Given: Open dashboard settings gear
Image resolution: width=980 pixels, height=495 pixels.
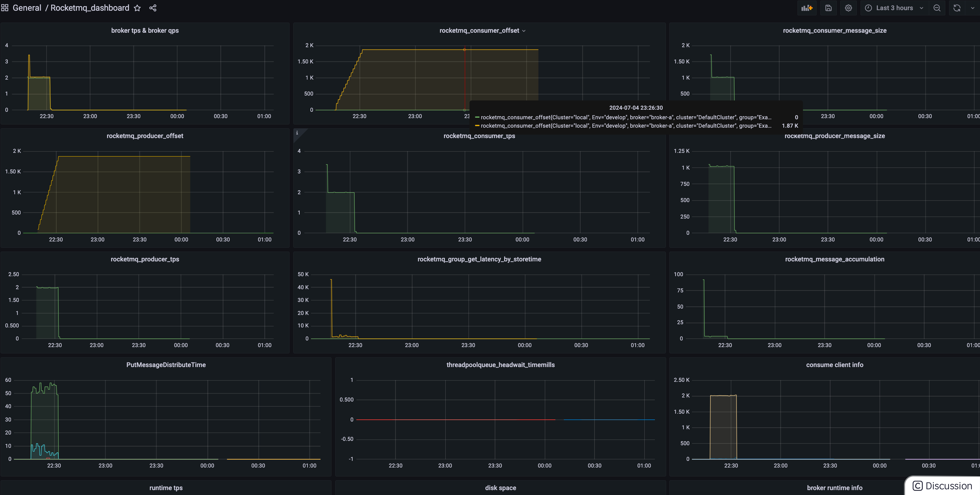Looking at the screenshot, I should [x=848, y=8].
